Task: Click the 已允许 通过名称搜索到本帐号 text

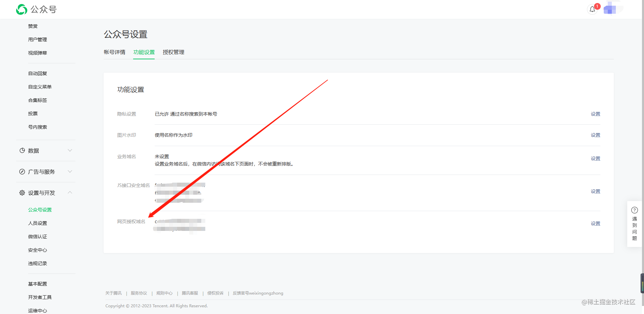Action: click(x=186, y=114)
